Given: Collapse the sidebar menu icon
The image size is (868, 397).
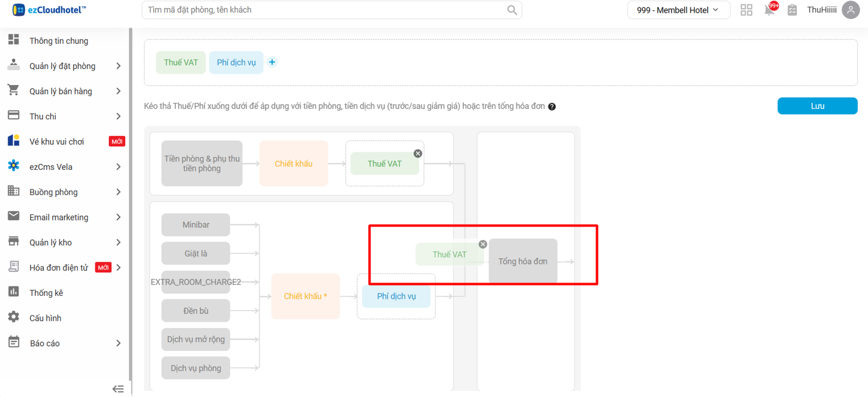Looking at the screenshot, I should coord(118,388).
